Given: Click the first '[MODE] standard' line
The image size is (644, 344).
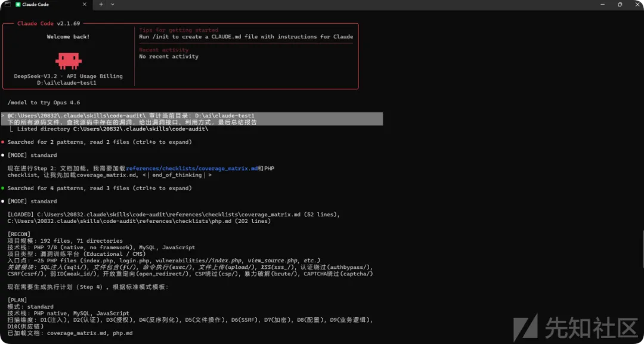Looking at the screenshot, I should tap(32, 155).
